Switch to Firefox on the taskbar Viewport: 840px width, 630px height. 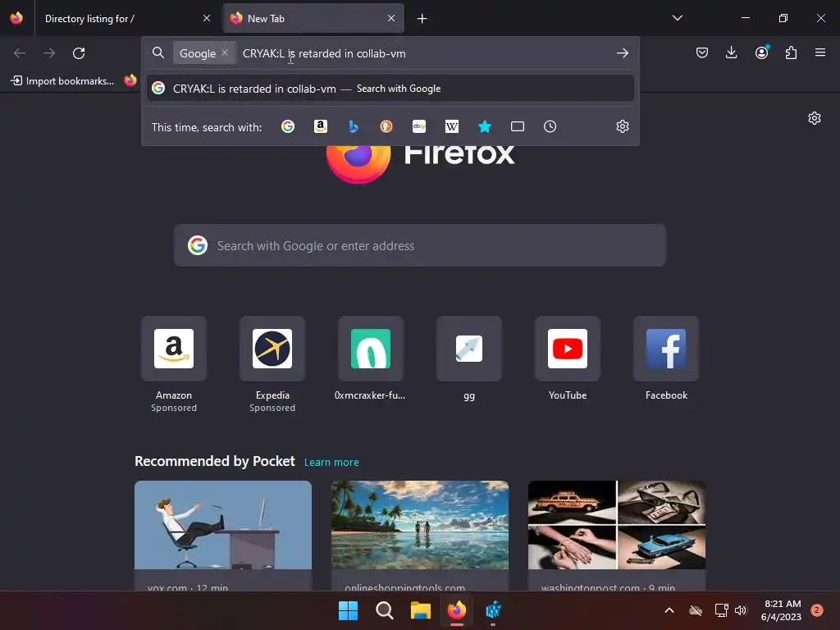coord(456,610)
